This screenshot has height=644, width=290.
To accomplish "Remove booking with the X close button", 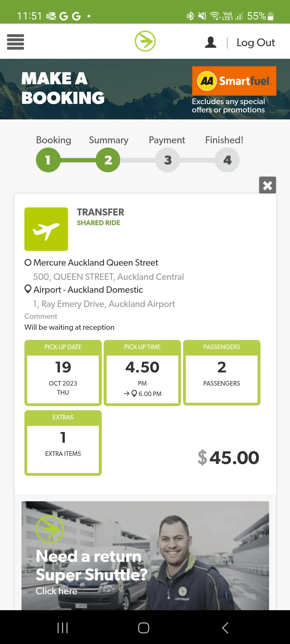I will [267, 185].
